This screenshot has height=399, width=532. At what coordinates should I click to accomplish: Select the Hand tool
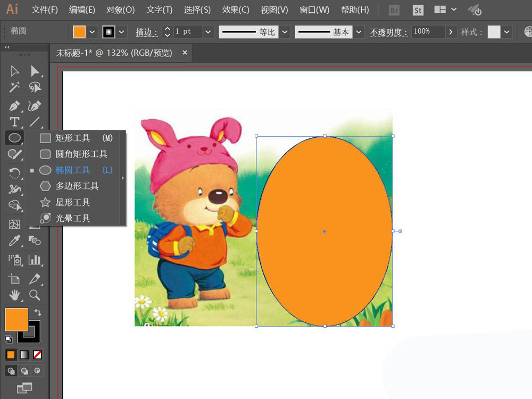[x=14, y=295]
